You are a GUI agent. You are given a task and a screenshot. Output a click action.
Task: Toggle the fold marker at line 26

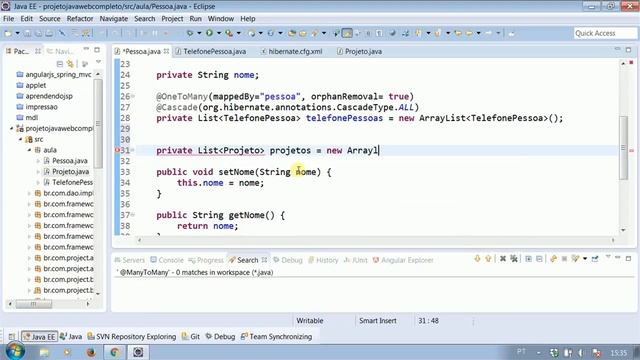tap(133, 97)
